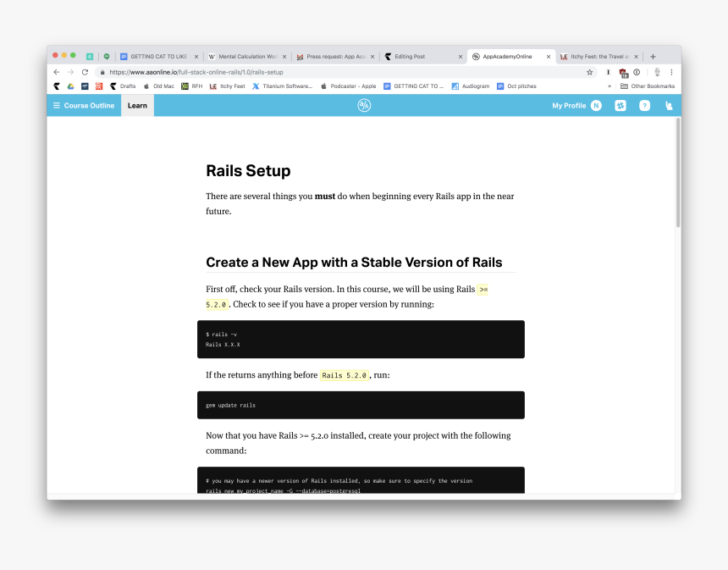Viewport: 728px width, 570px height.
Task: Open the Other Bookmarks folder
Action: click(648, 86)
